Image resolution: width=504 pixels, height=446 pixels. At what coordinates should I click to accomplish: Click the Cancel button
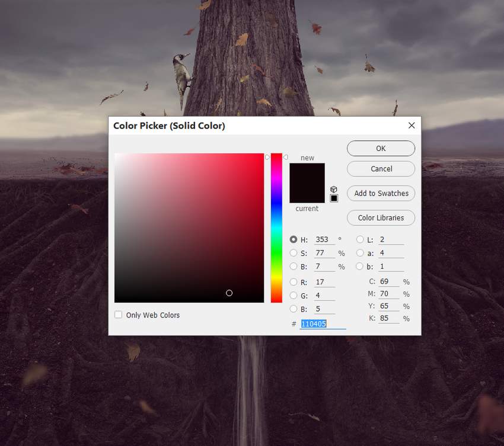pyautogui.click(x=381, y=169)
